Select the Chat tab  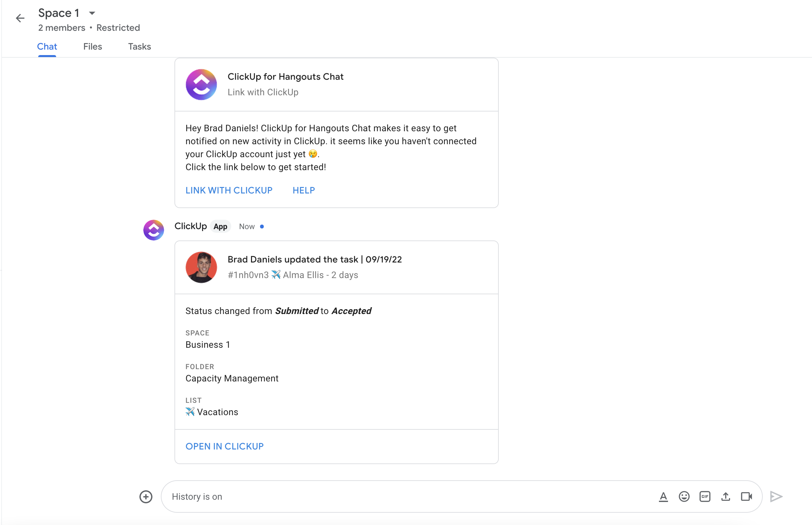point(47,46)
